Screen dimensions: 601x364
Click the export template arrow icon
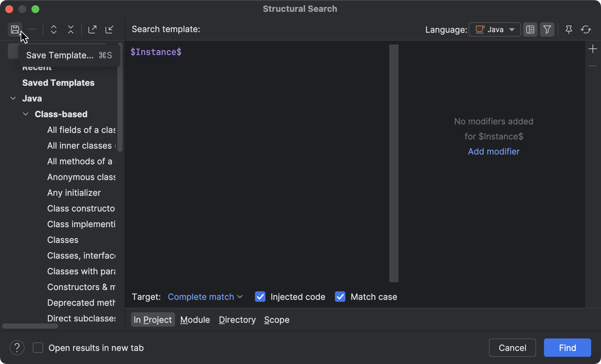92,29
